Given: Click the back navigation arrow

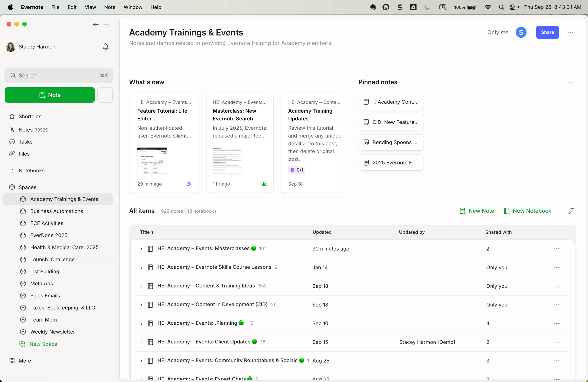Looking at the screenshot, I should tap(96, 24).
